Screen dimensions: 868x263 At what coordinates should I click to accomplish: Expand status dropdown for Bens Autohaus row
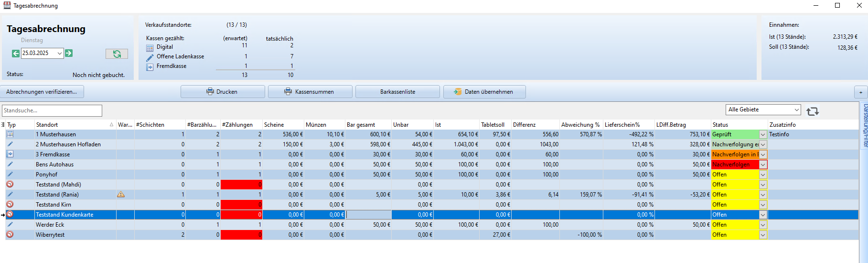(763, 165)
